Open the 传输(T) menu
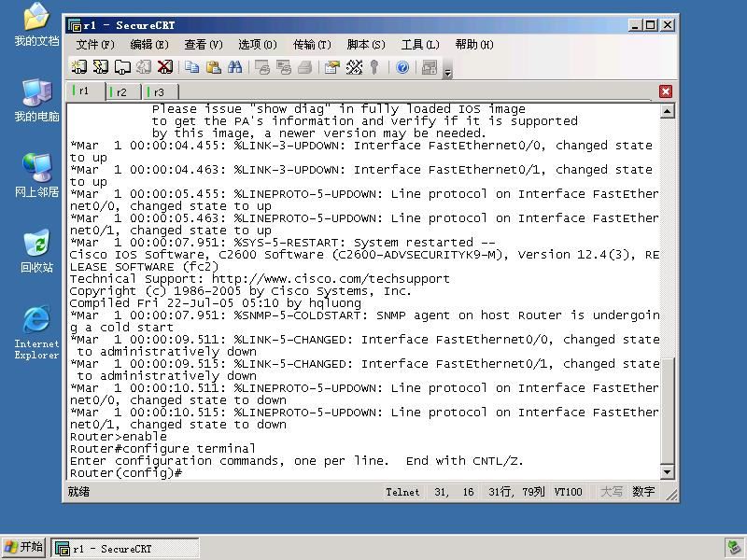Image resolution: width=747 pixels, height=560 pixels. click(312, 45)
